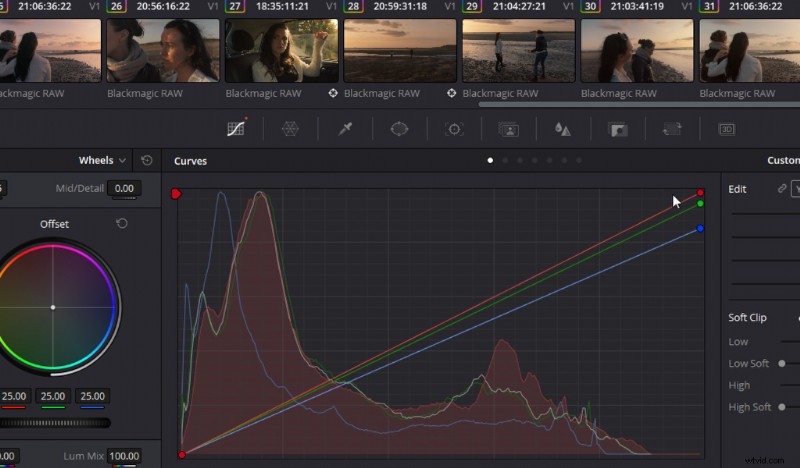The width and height of the screenshot is (800, 468).
Task: Switch to seventh curves mode dot
Action: point(579,160)
